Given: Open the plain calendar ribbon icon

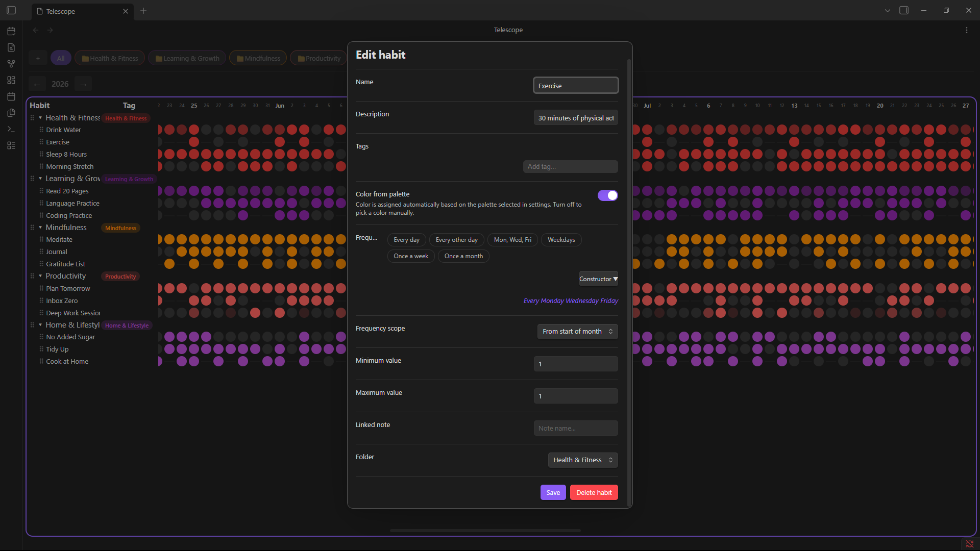Looking at the screenshot, I should click(x=11, y=96).
